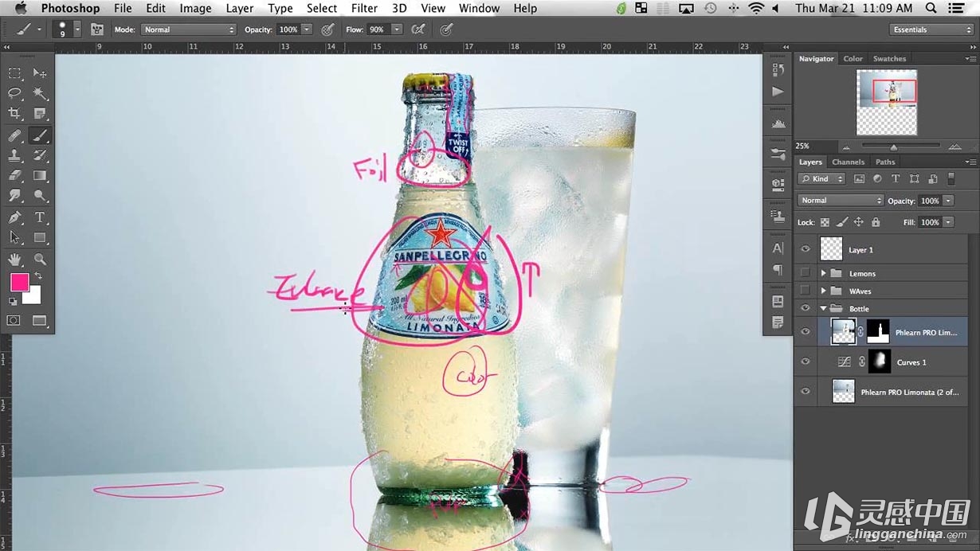
Task: Filter layers by type layers
Action: [x=896, y=179]
